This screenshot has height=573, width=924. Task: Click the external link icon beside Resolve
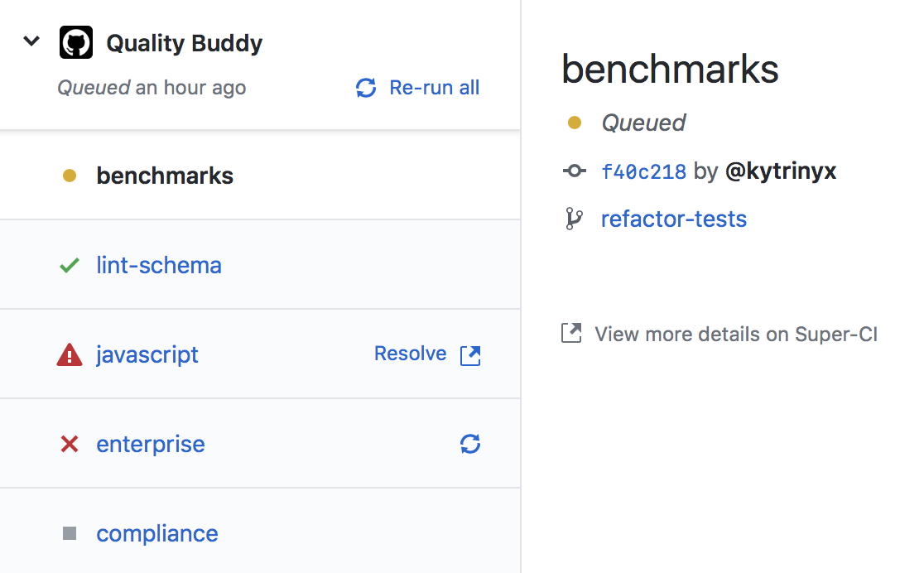click(x=470, y=355)
